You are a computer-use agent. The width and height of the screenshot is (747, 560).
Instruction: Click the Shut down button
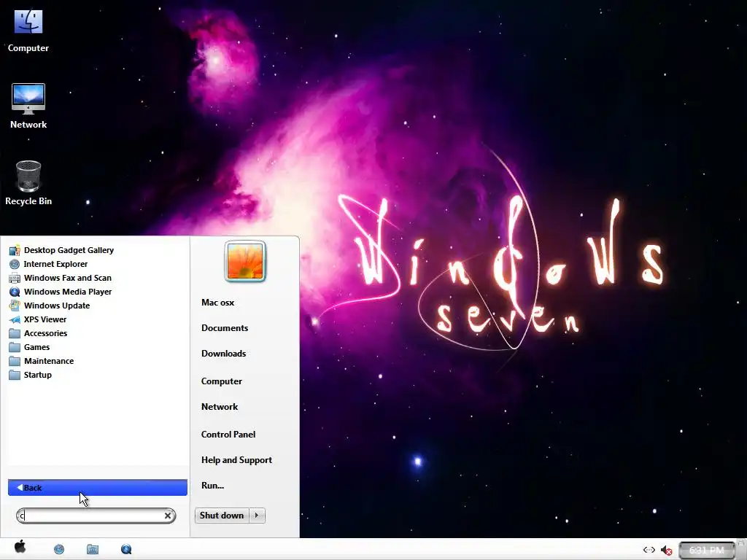[x=222, y=516]
